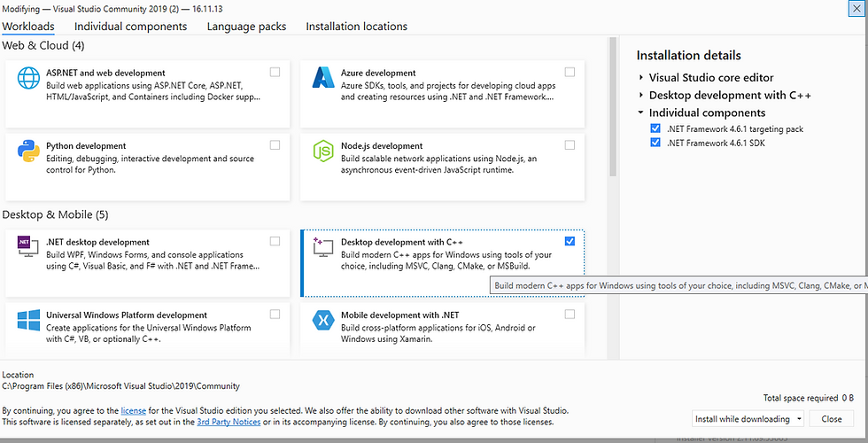Open the Install while downloading dropdown
868x443 pixels.
(x=799, y=419)
